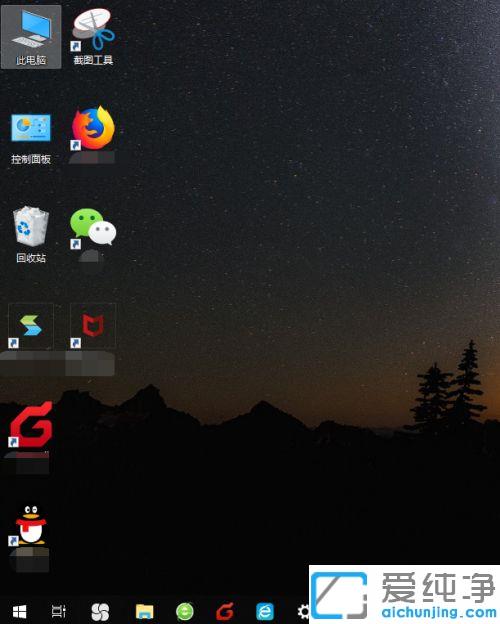
Task: Open Task View on the taskbar
Action: 59,611
